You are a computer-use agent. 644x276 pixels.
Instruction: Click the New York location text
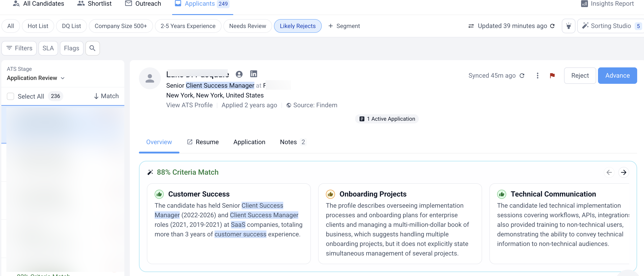coord(215,95)
